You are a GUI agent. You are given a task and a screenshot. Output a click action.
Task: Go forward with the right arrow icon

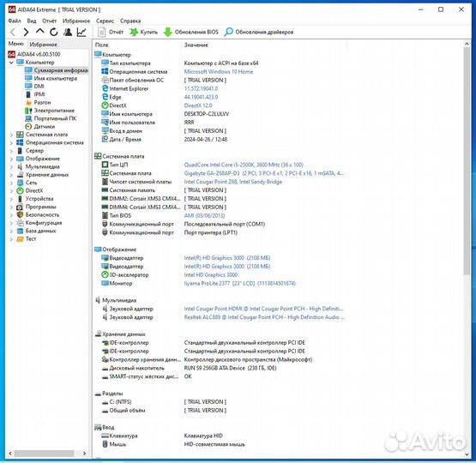pyautogui.click(x=26, y=32)
